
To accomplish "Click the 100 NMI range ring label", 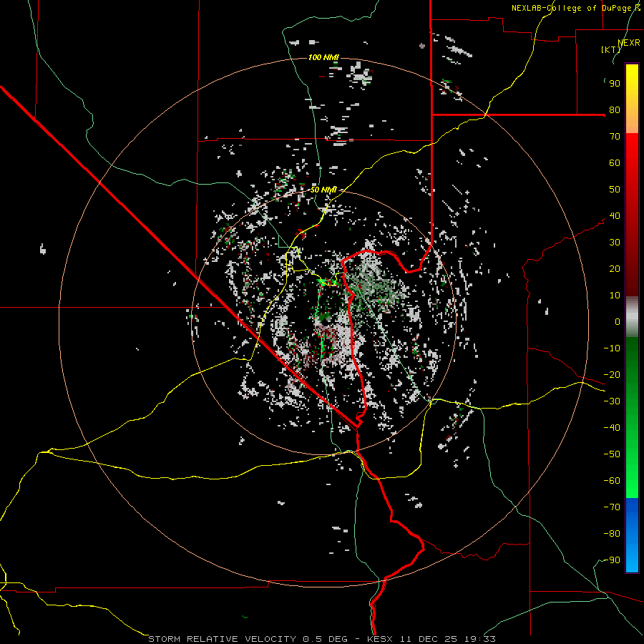I will click(x=323, y=57).
